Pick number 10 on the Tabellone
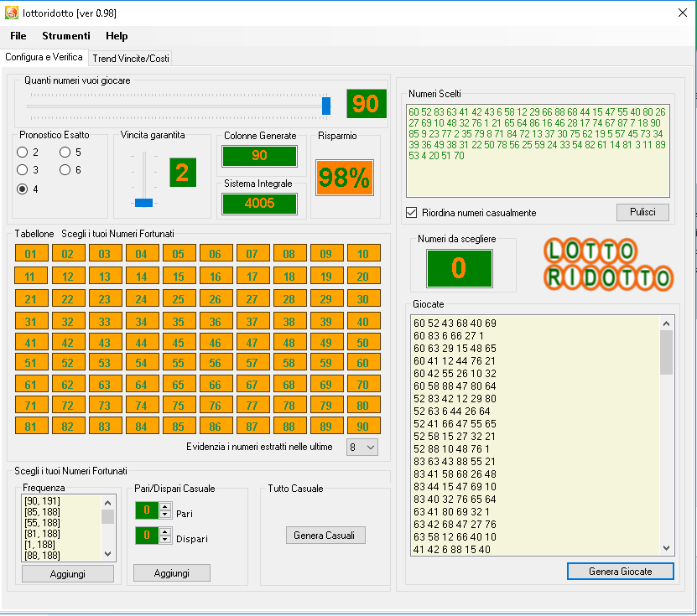The image size is (697, 616). pyautogui.click(x=364, y=254)
